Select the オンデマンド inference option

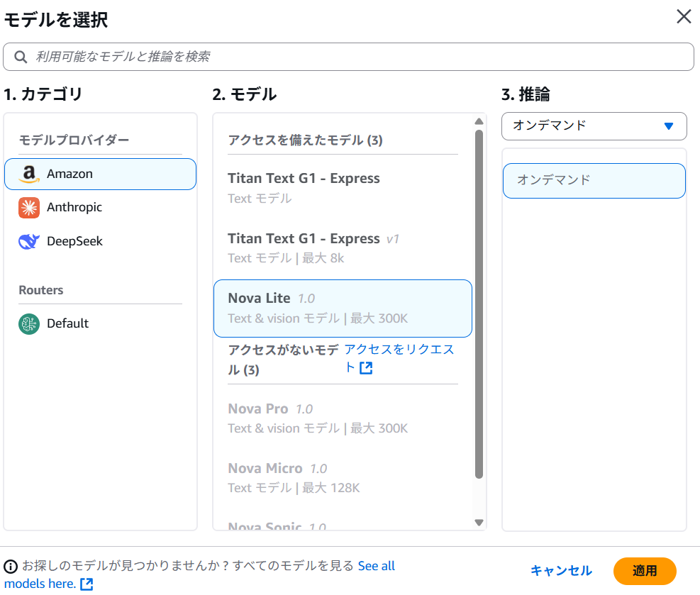tap(594, 181)
